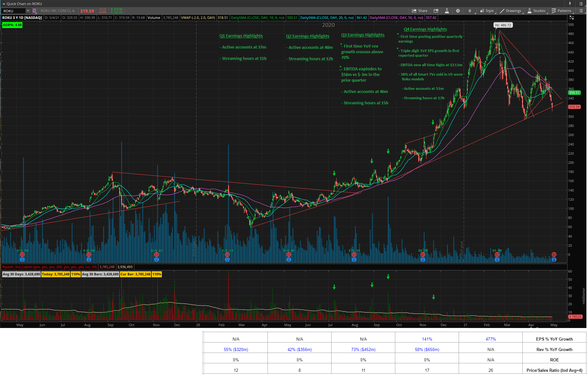Open the Style menu
The image size is (588, 380).
tap(487, 11)
